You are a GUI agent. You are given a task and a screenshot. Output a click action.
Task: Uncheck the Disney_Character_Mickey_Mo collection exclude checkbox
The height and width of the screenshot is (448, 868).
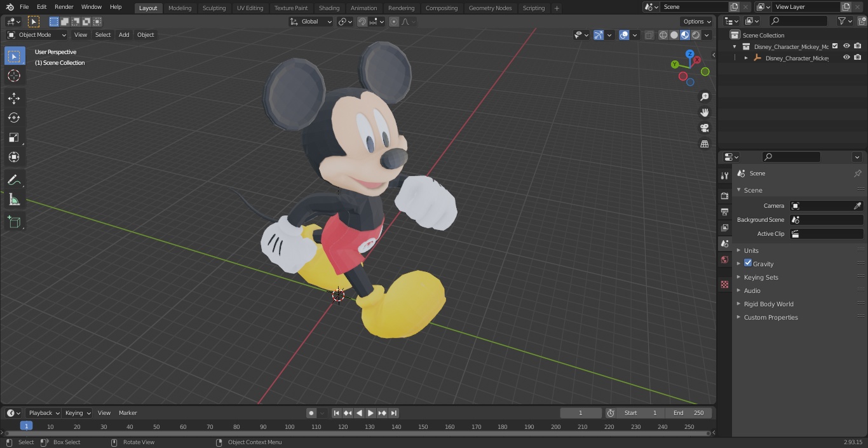[835, 46]
